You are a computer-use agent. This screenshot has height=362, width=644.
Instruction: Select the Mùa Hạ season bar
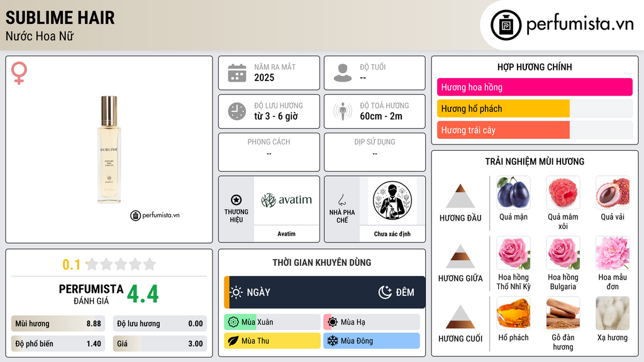[x=371, y=322]
